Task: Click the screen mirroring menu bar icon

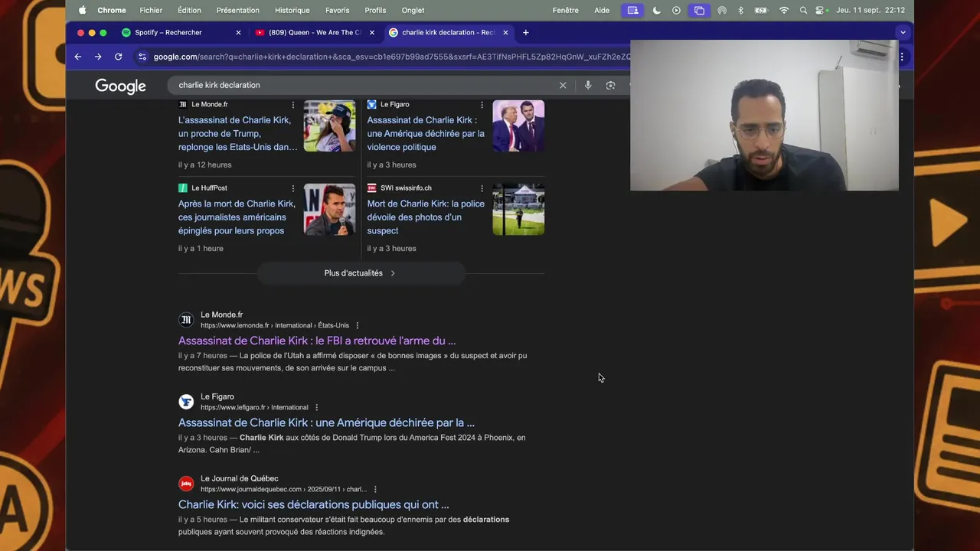Action: 699,10
